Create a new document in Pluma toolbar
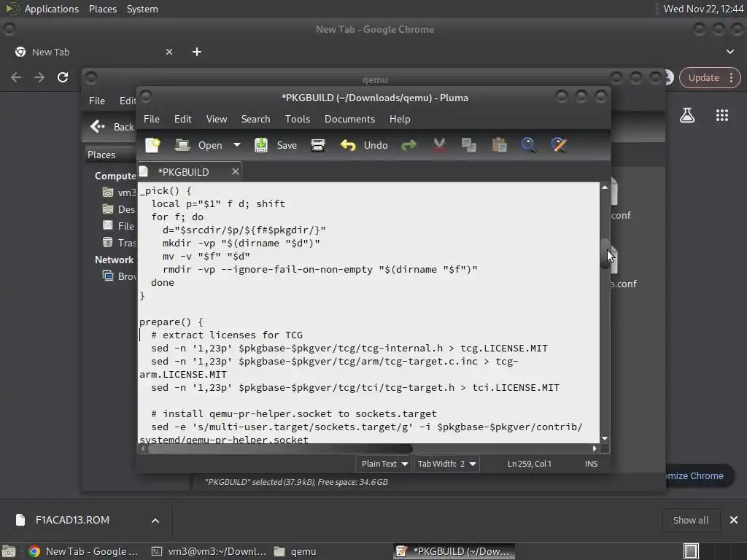The image size is (747, 560). pos(153,145)
